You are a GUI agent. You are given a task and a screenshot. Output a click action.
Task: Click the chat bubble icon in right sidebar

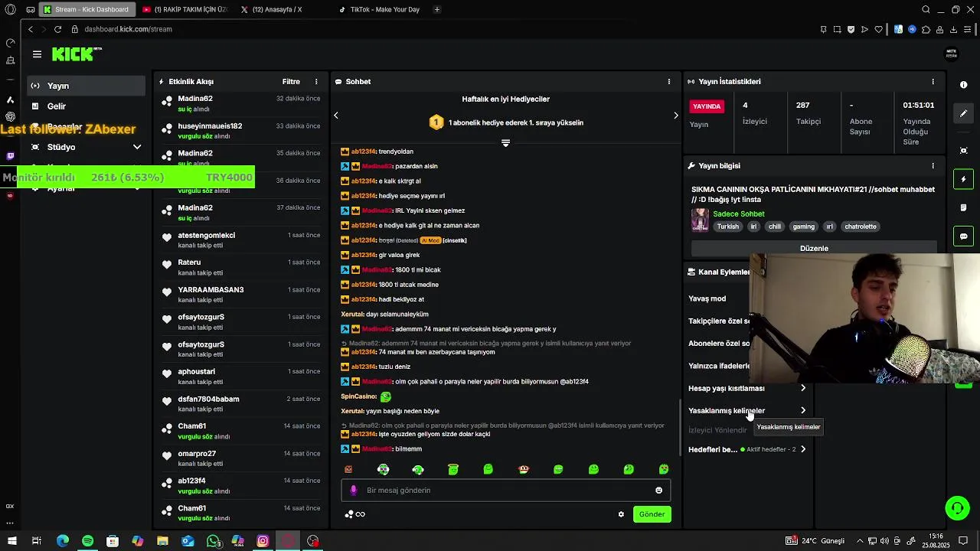pos(964,236)
